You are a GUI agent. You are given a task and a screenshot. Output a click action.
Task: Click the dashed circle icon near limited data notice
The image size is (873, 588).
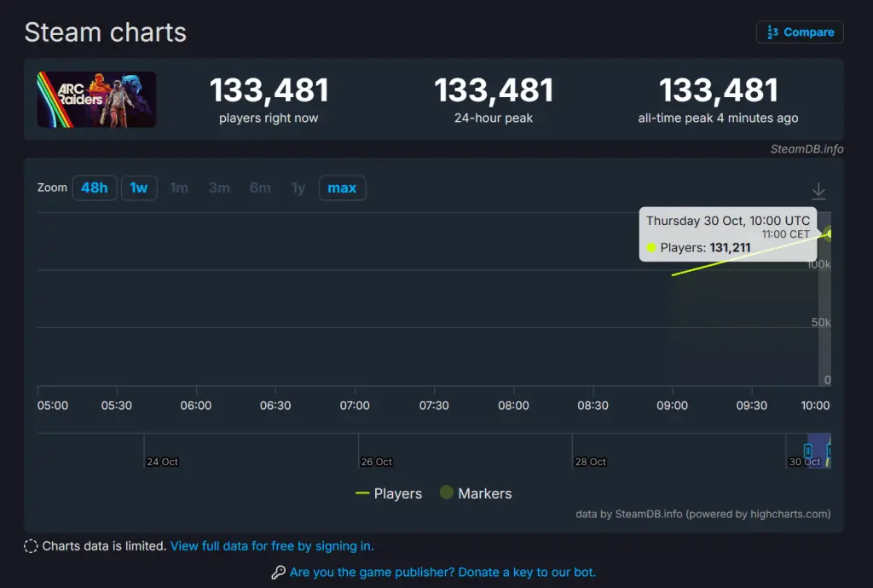coord(31,546)
